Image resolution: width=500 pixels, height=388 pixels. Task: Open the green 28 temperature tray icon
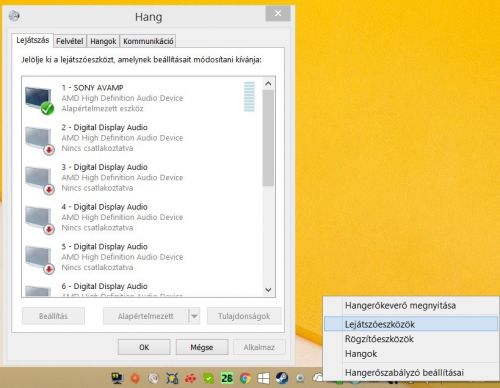[227, 378]
